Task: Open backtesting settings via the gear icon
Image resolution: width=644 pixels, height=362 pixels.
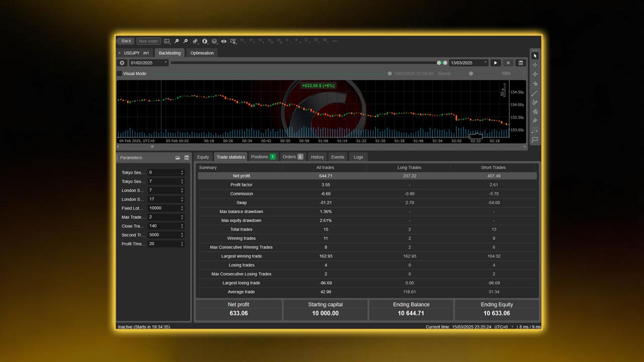Action: [x=121, y=62]
